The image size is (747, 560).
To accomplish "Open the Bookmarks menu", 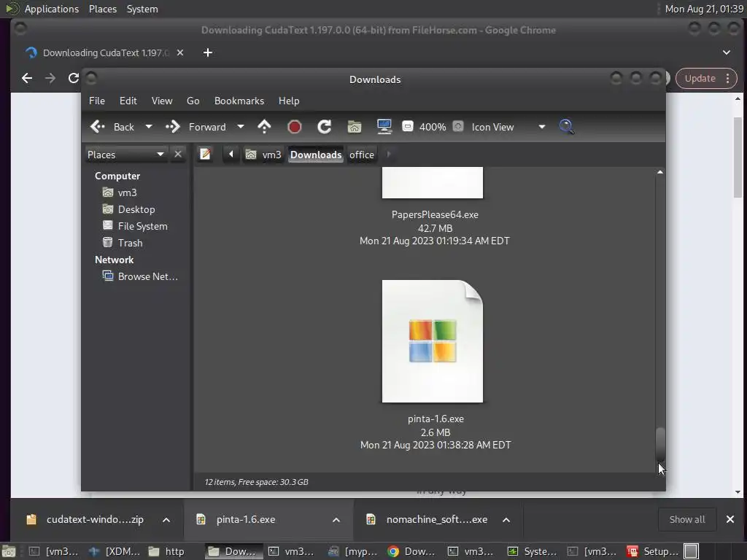I will tap(239, 101).
